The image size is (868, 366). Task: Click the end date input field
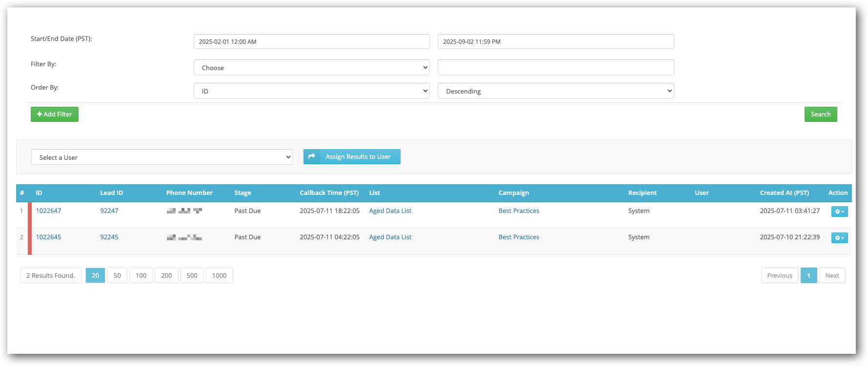[555, 42]
